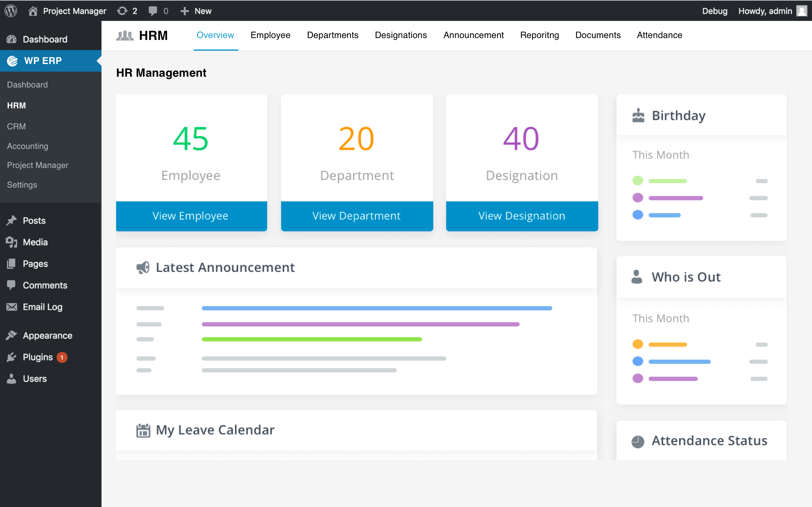Click the View Designation button
The width and height of the screenshot is (812, 507).
pos(521,215)
